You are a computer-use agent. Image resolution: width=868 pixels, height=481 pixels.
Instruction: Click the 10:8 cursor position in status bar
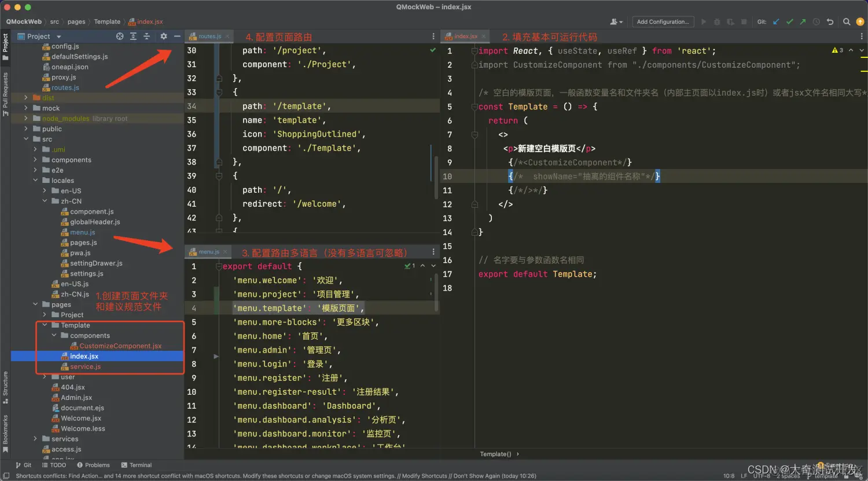729,476
